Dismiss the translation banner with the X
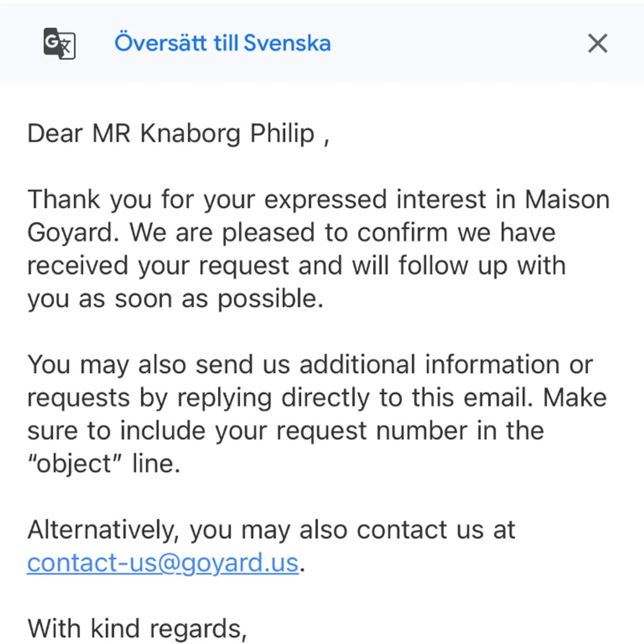 [x=598, y=43]
